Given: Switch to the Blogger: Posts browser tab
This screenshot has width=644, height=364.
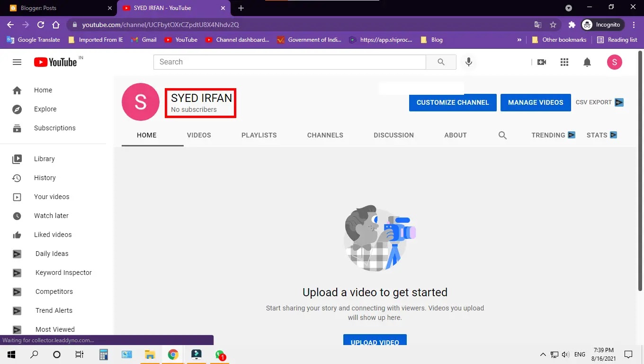Looking at the screenshot, I should (58, 8).
